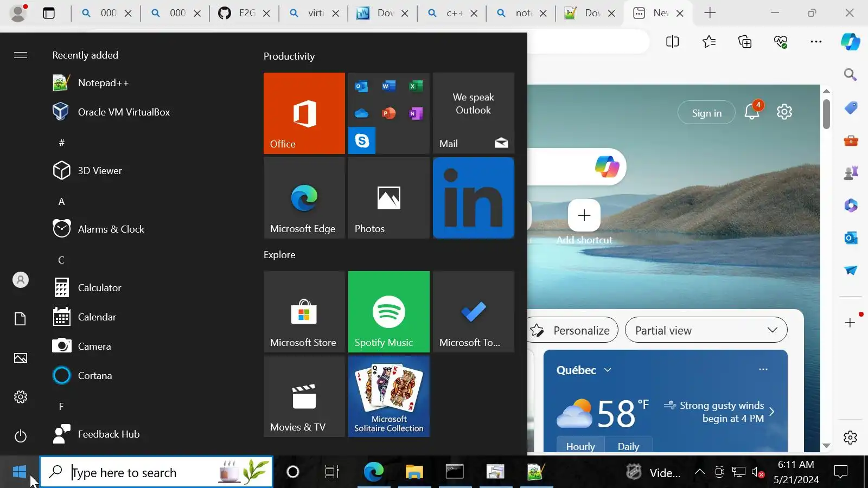Open the Microsoft To Do tile
The width and height of the screenshot is (868, 488).
point(474,312)
